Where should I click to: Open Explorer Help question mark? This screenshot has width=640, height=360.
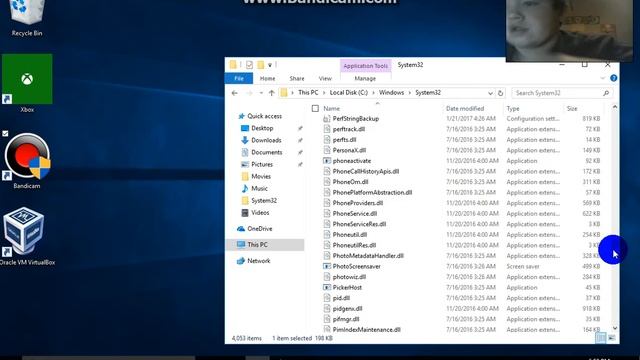point(613,78)
